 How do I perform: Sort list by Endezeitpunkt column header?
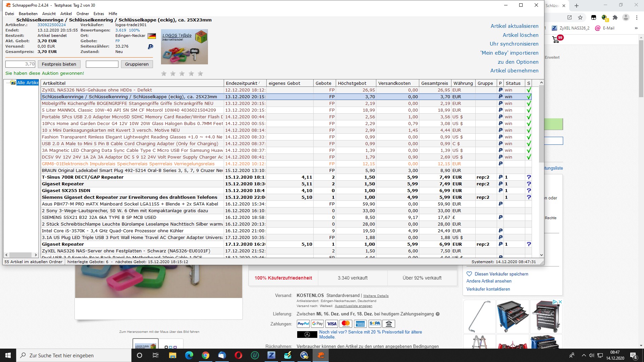241,83
